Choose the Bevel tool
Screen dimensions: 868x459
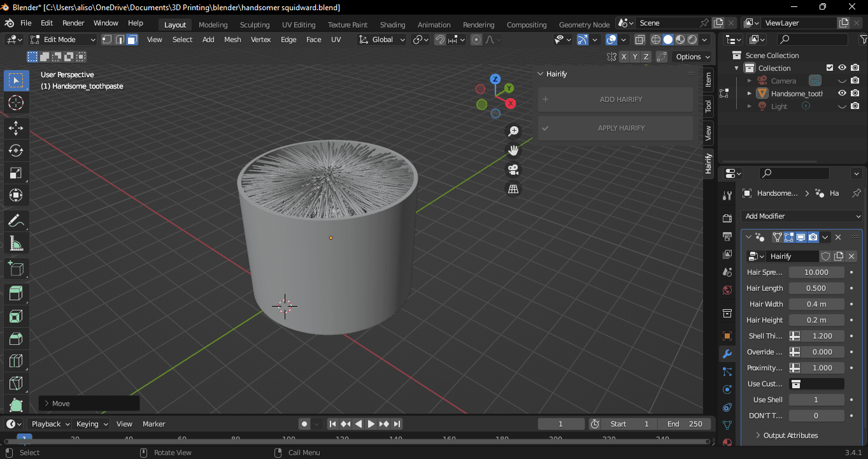point(16,339)
